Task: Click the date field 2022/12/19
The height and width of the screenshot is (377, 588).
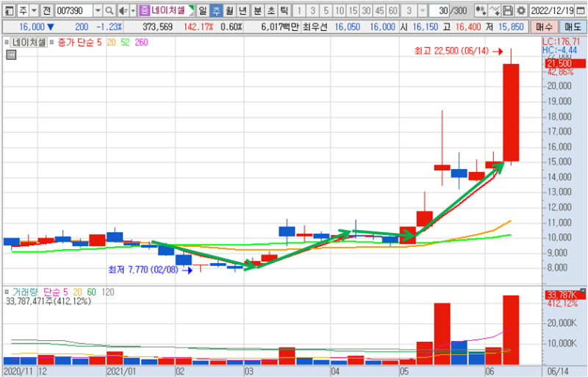Action: (x=552, y=10)
